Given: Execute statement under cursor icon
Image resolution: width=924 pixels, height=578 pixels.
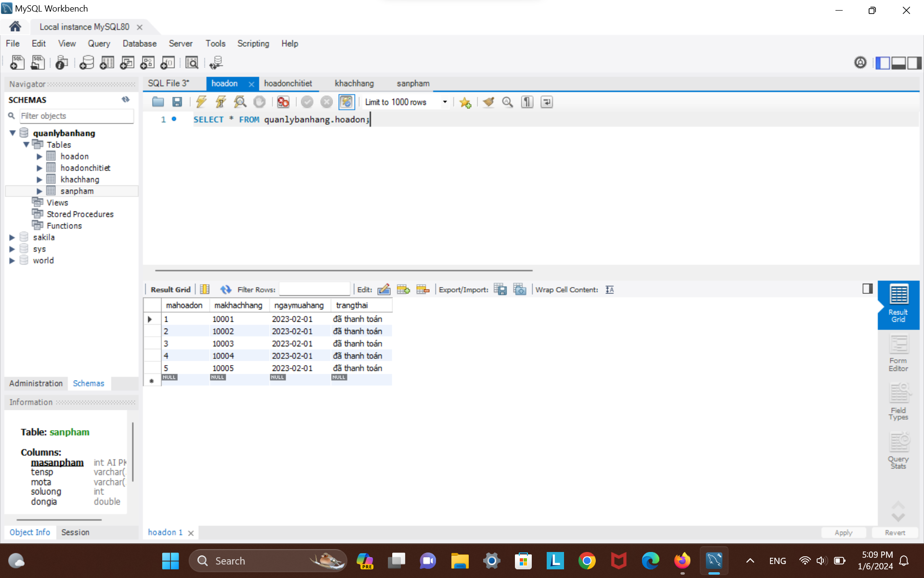Looking at the screenshot, I should pos(220,102).
